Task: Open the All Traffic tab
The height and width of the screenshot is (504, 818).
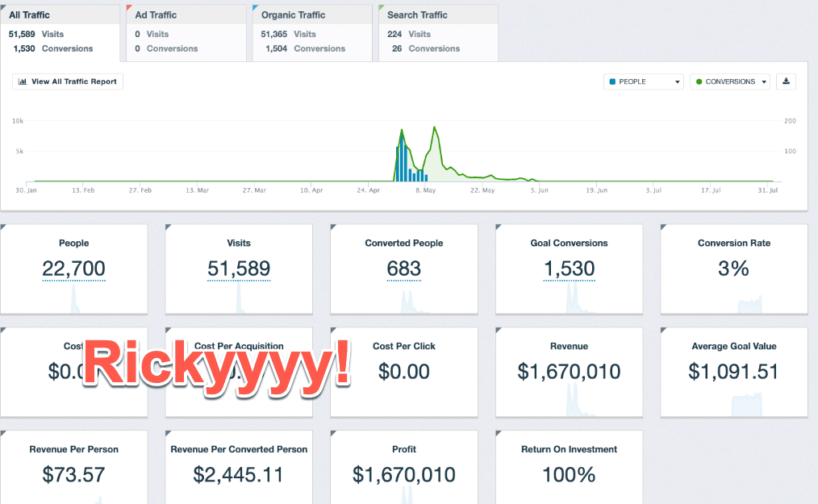Action: pos(60,33)
